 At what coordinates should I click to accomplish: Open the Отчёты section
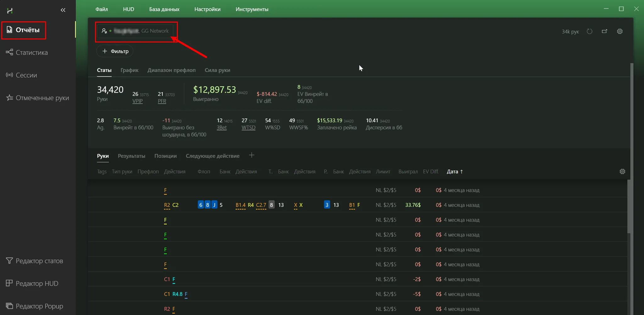click(x=23, y=30)
